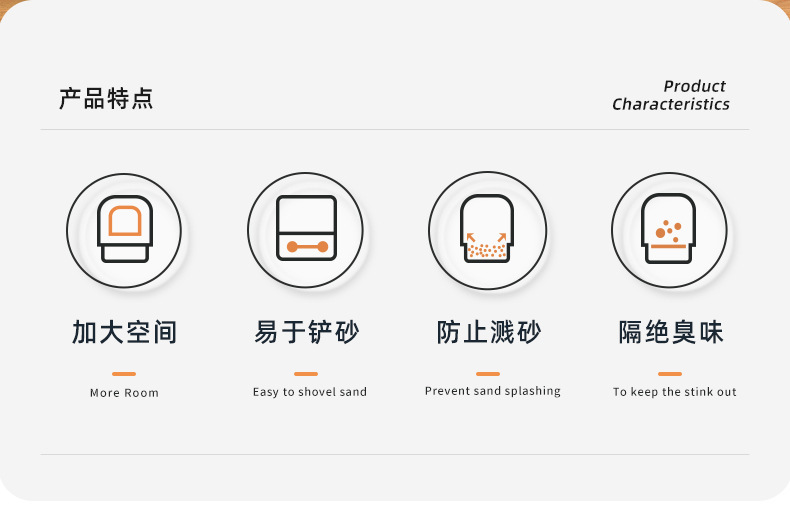Click the divider line under the header
The width and height of the screenshot is (790, 528).
[x=395, y=129]
